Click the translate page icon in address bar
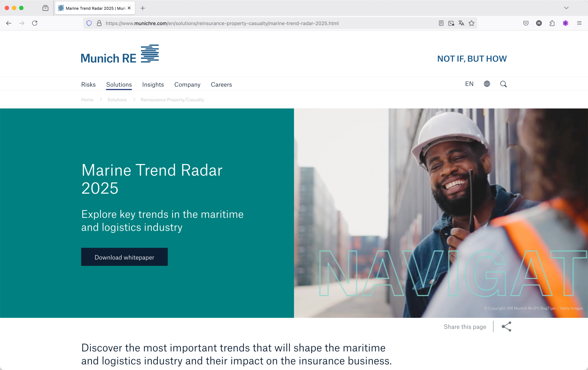 pyautogui.click(x=461, y=23)
